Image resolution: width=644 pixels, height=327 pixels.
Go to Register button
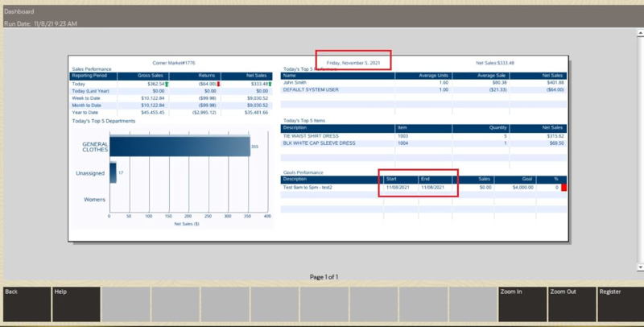tap(621, 304)
